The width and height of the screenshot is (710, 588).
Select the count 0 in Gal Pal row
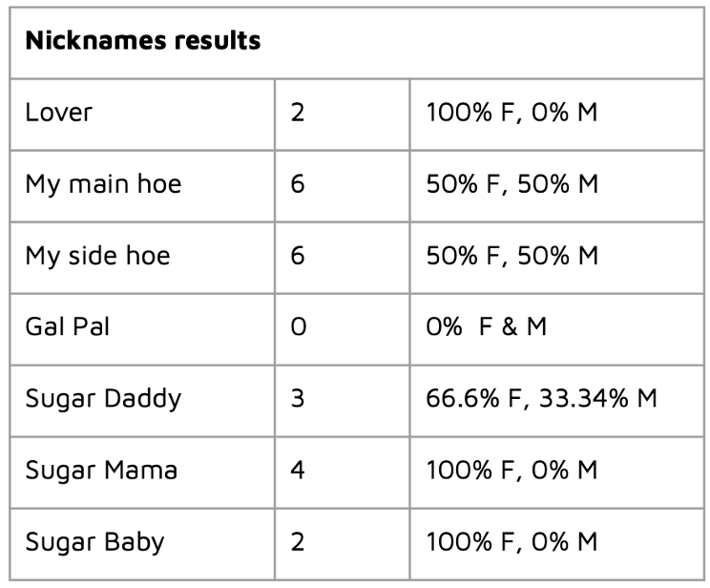click(x=297, y=327)
